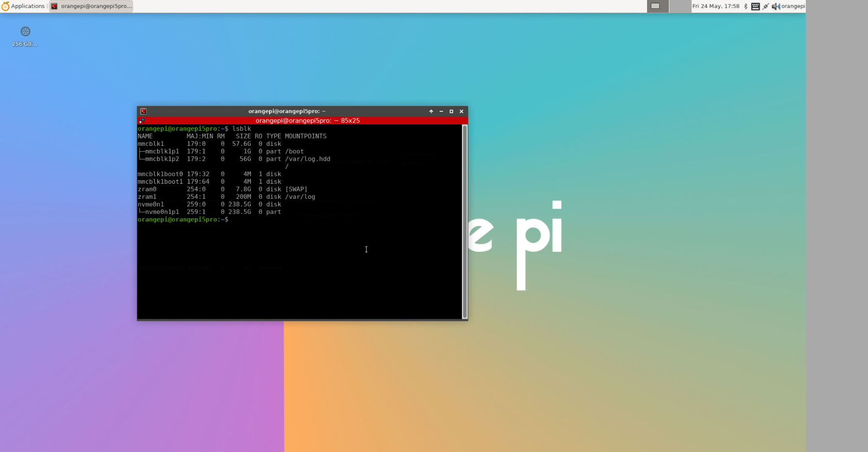Screen dimensions: 868x452
Task: Click the roll-up arrow in terminal title bar
Action: [x=431, y=111]
